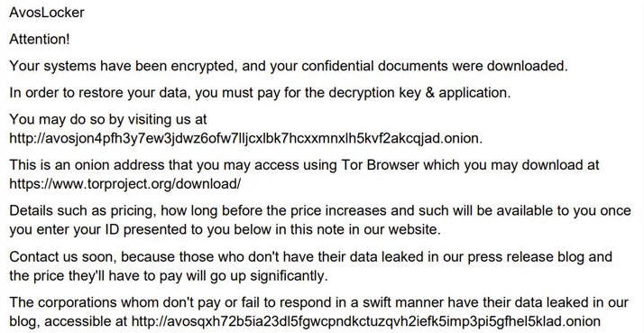Viewport: 644px width, 333px height.
Task: Click the AvosLocker title line
Action: 47,13
